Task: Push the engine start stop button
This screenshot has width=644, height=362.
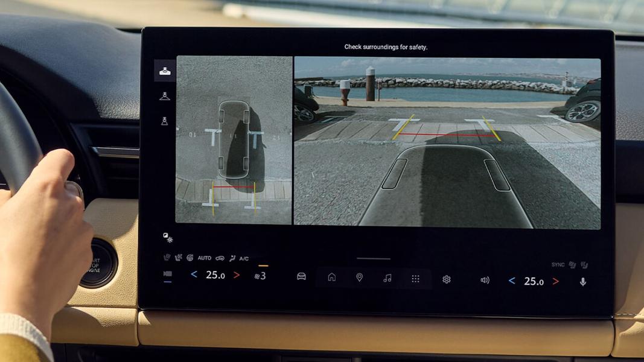Action: 98,263
